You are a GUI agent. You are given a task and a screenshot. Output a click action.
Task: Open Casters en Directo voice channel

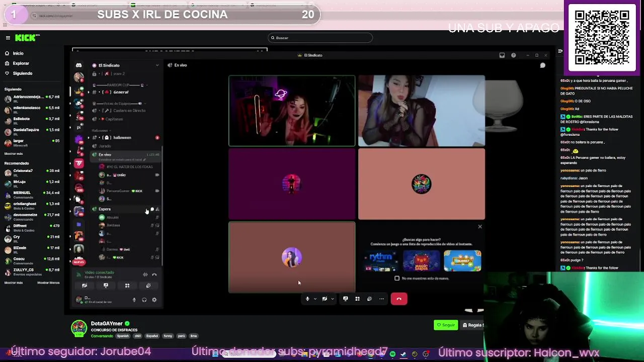tap(126, 111)
